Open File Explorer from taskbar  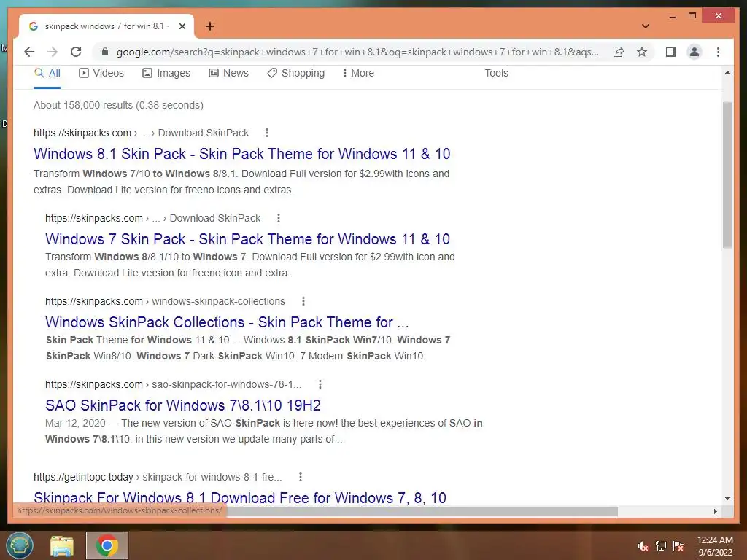tap(62, 545)
